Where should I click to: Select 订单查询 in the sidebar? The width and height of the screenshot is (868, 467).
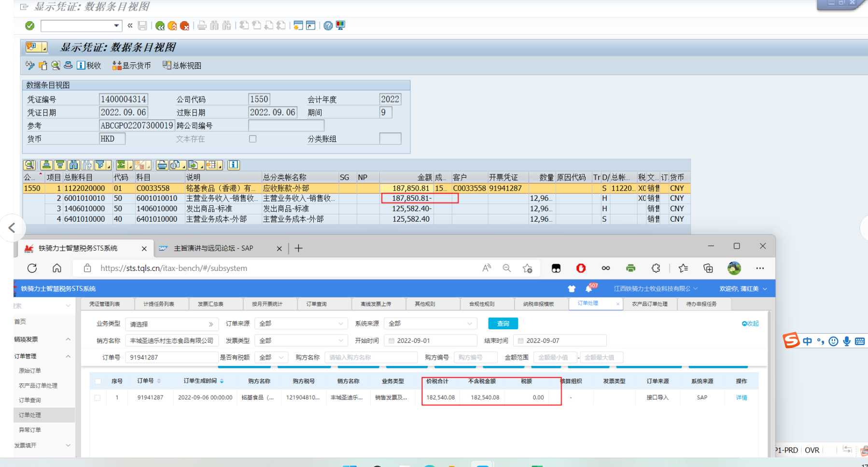click(x=30, y=400)
